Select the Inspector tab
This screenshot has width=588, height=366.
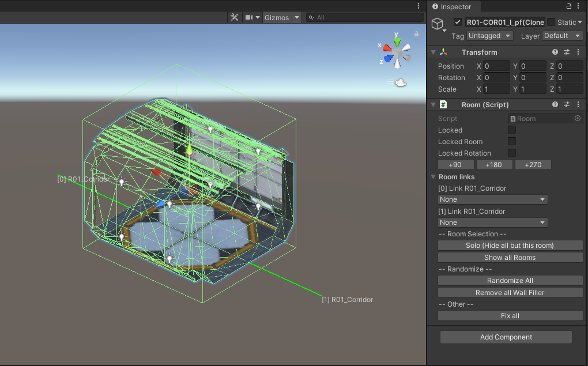[x=451, y=6]
